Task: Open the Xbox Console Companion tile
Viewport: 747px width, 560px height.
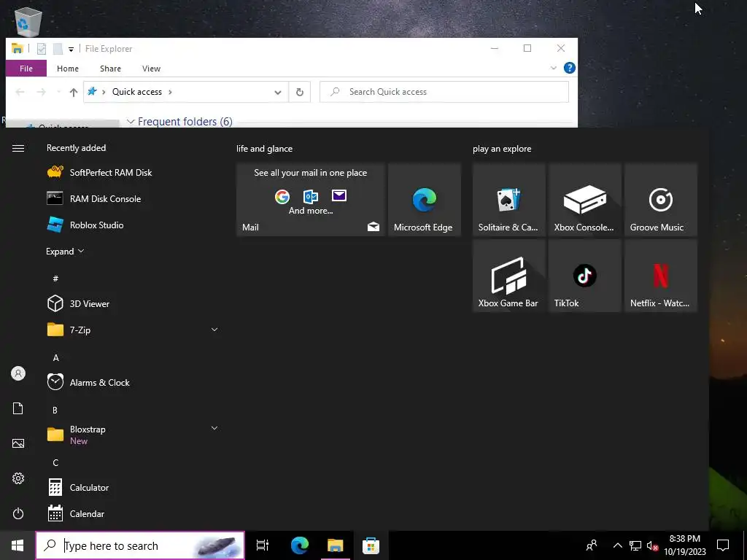Action: tap(584, 200)
